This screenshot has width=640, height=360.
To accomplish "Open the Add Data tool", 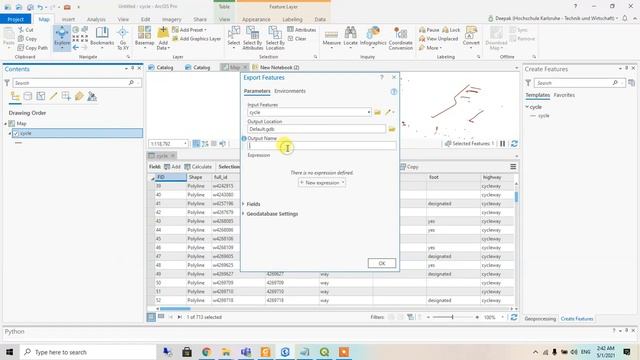I will [x=163, y=38].
